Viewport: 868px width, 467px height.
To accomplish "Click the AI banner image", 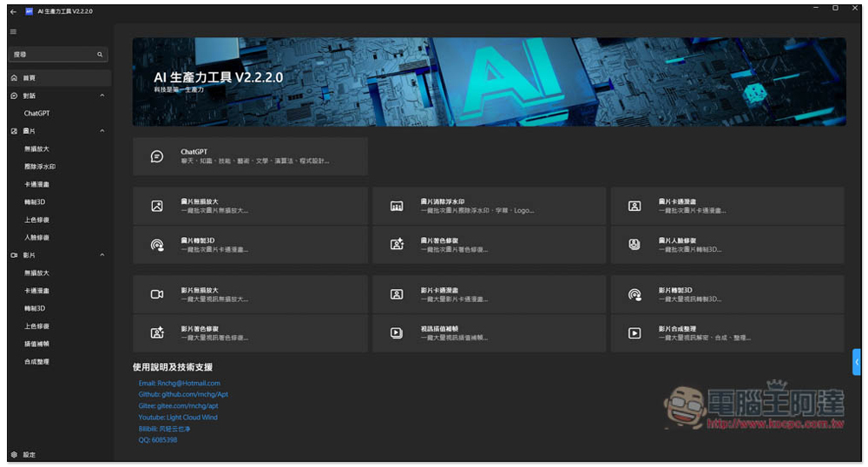I will 489,82.
